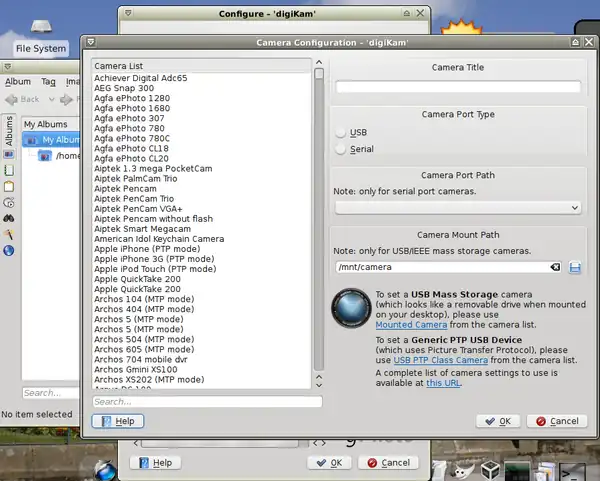Click the Camera Title input field
The image size is (600, 481).
[458, 87]
